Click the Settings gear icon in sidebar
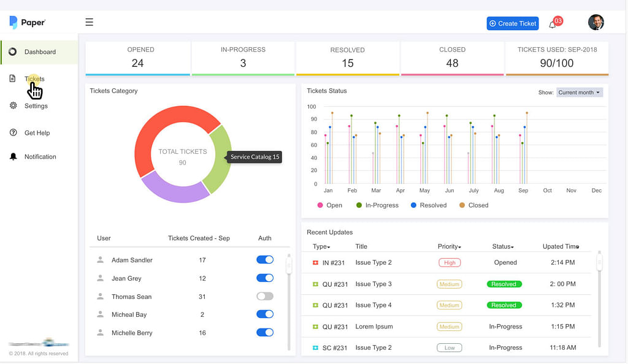Image resolution: width=628 pixels, height=364 pixels. click(x=13, y=105)
